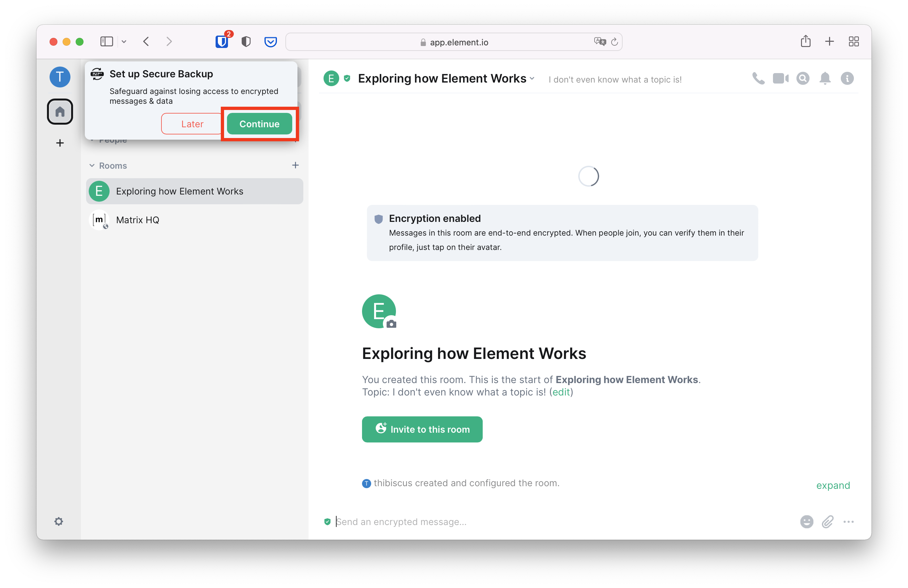Edit the room topic

coord(564,391)
